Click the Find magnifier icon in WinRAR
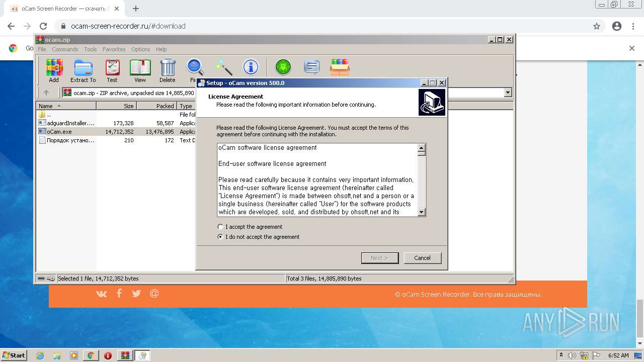This screenshot has width=644, height=362. coord(195,67)
